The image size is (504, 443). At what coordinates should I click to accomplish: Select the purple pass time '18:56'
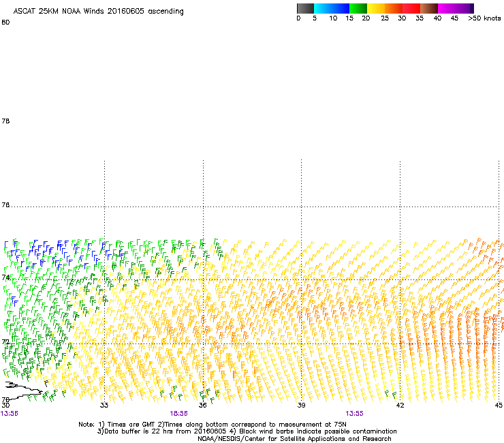178,414
